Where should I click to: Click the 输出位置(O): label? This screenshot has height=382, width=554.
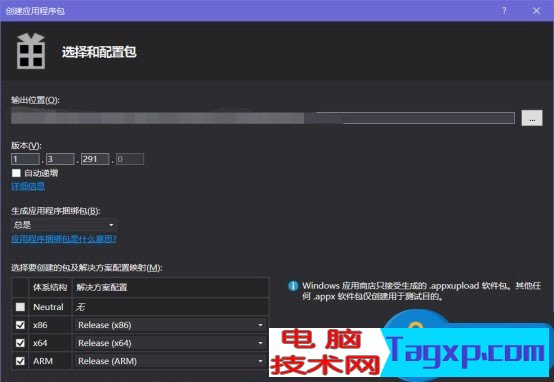[35, 100]
